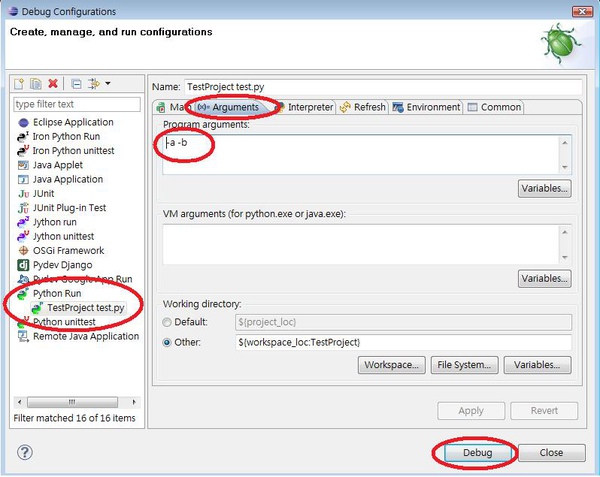Switch to the Main tab

click(172, 107)
